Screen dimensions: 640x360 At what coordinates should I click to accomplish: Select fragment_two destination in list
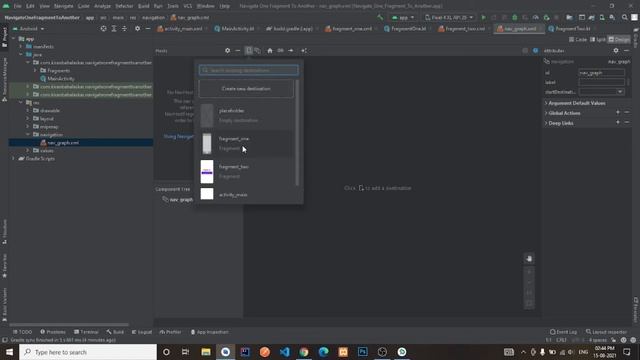coord(246,171)
